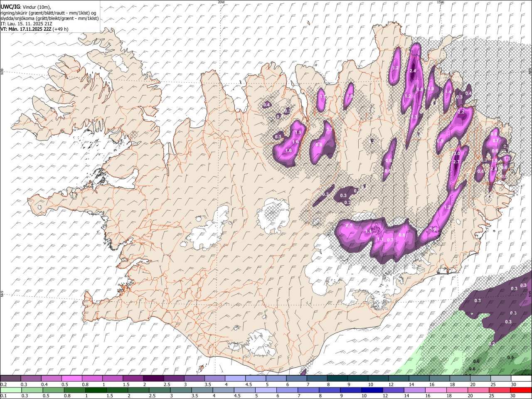
Task: Click the offshore '0.2' value in southeast
Action: [x=492, y=344]
